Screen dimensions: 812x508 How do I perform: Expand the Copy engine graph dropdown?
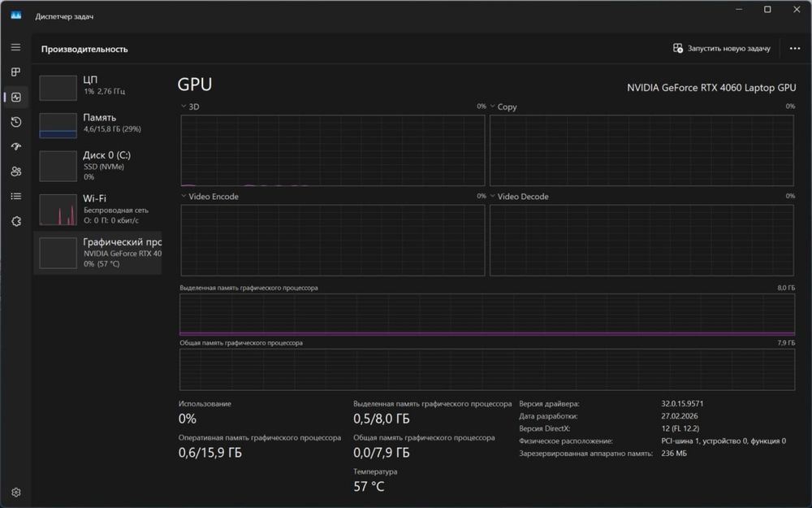[503, 106]
